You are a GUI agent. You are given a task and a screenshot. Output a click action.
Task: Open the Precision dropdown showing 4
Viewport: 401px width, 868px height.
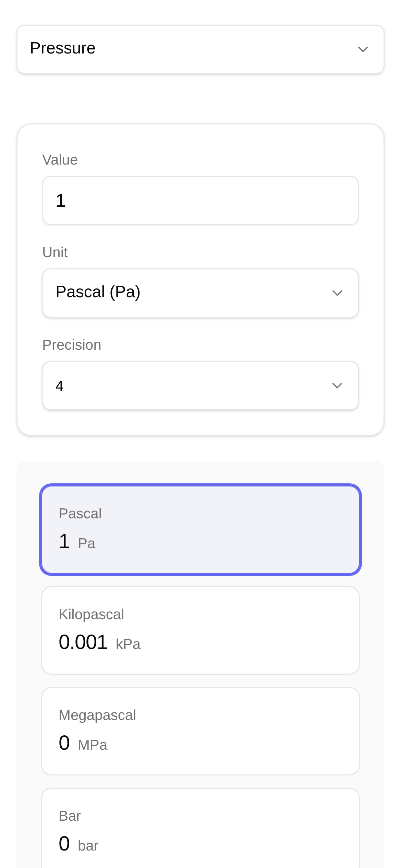click(200, 386)
